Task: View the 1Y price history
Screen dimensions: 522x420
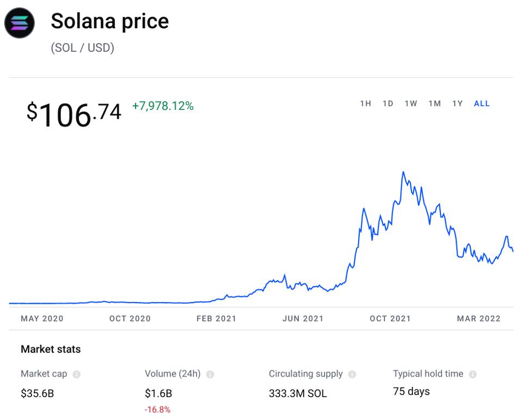Action: click(457, 103)
